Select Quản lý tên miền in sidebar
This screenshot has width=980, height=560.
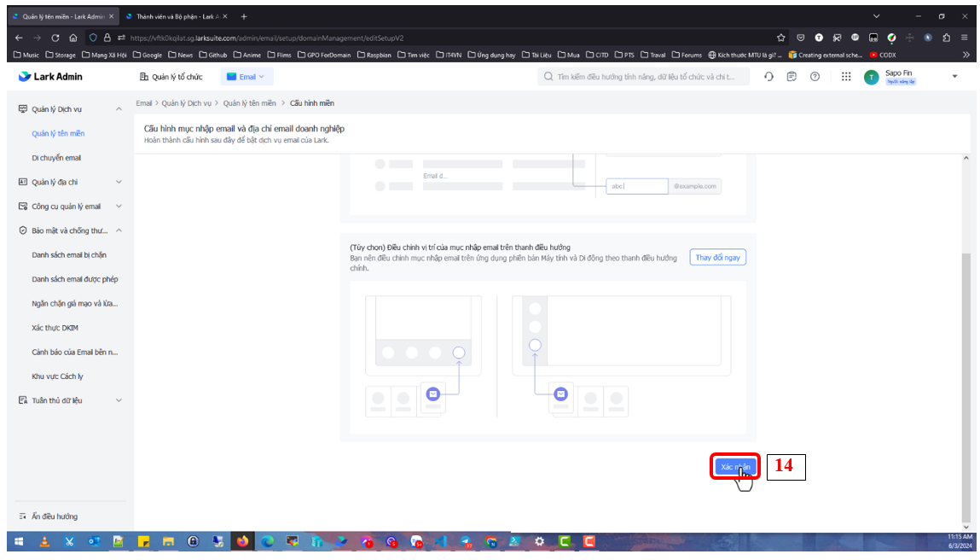coord(58,133)
